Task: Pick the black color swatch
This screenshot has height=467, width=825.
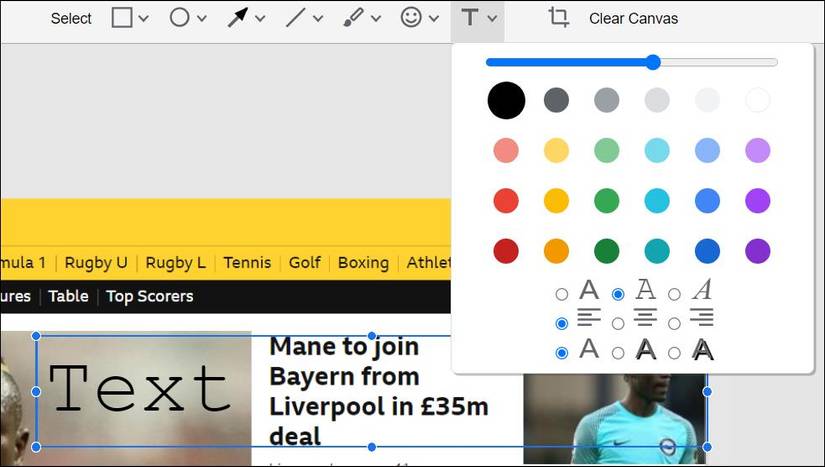Action: point(506,100)
